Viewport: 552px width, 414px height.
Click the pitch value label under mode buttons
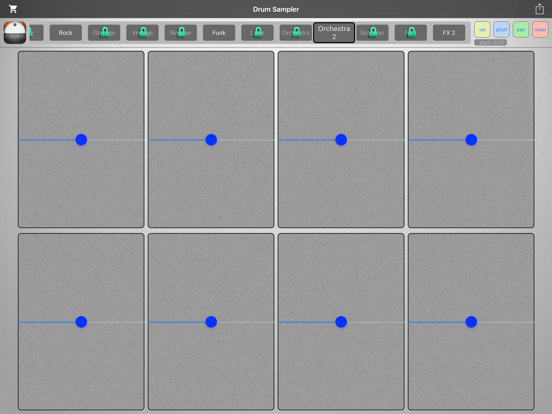click(490, 42)
